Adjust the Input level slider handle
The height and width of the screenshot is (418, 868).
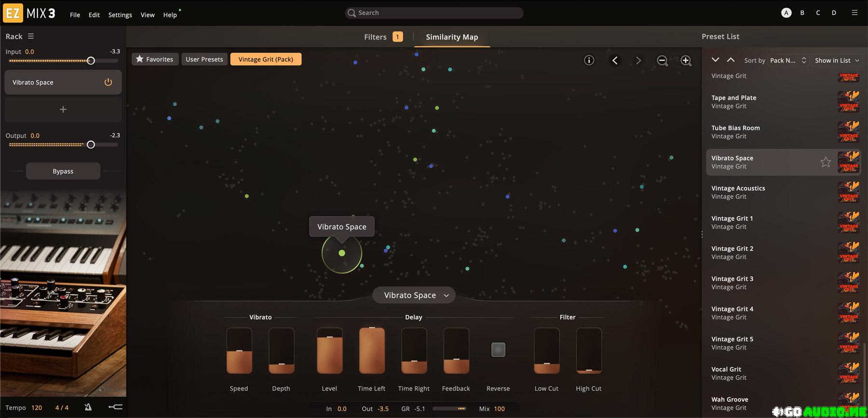click(x=91, y=61)
